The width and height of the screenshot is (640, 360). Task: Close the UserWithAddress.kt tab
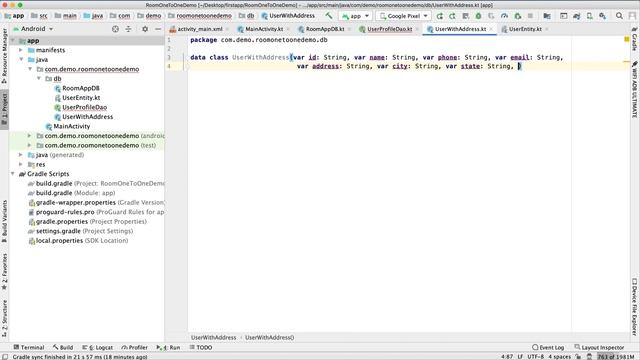(491, 29)
